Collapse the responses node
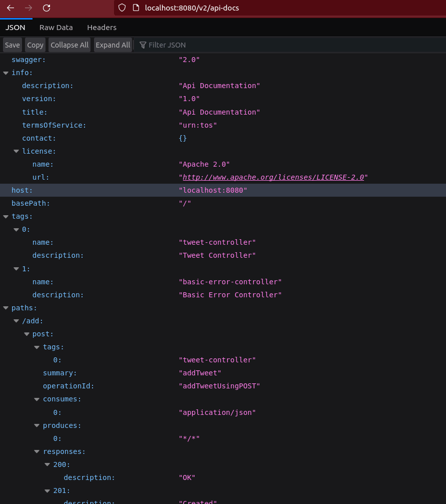 [37, 451]
